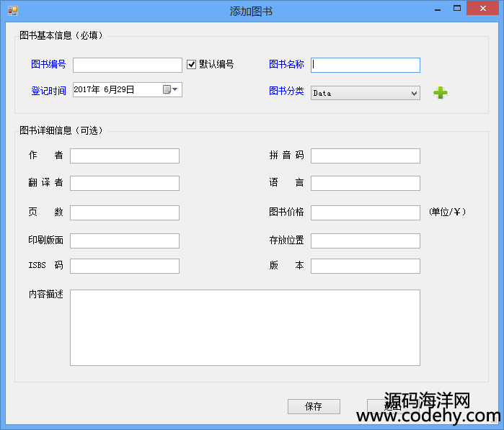Click the 页数 text box
This screenshot has width=504, height=430.
(x=124, y=212)
